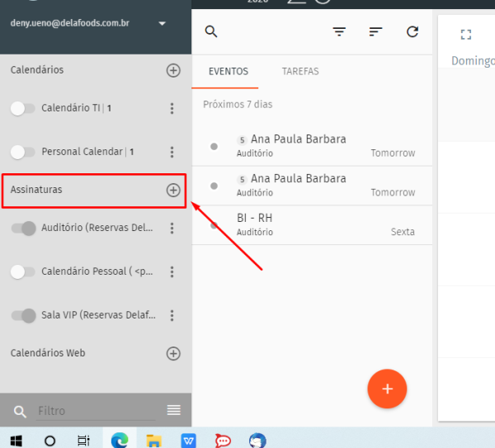Expand account dropdown beside deny.ueno email
Image resolution: width=495 pixels, height=448 pixels.
tap(162, 24)
